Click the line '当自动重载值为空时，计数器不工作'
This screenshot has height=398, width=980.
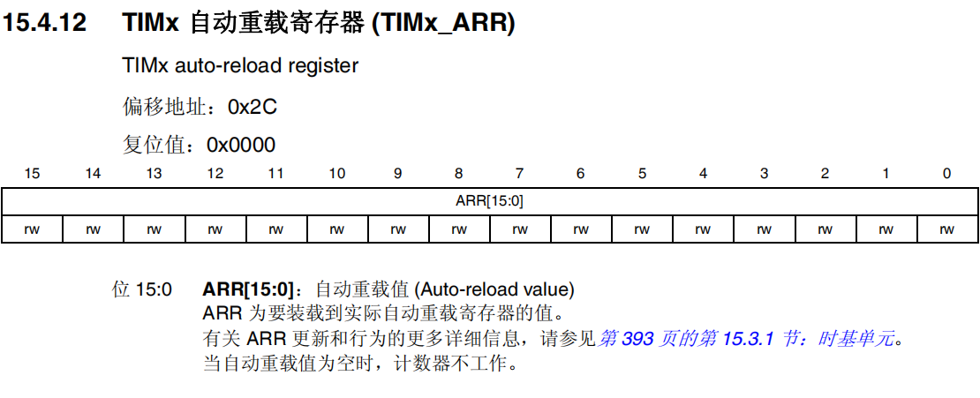pyautogui.click(x=360, y=363)
